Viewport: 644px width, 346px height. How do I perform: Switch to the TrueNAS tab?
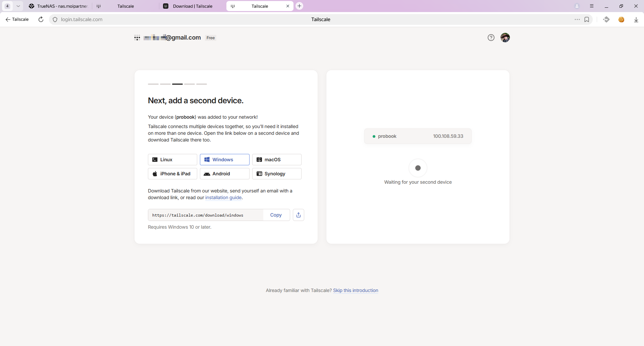[59, 6]
